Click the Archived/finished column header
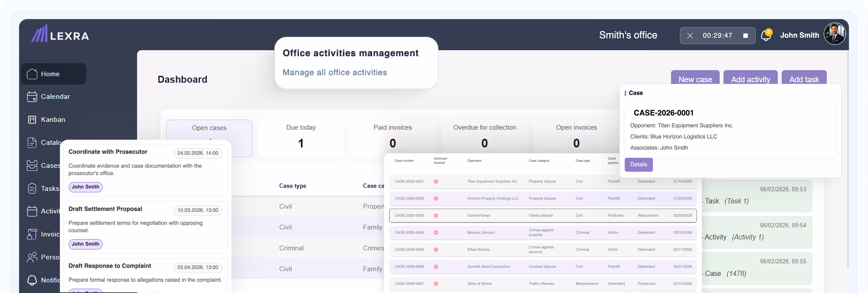The image size is (868, 293). point(440,161)
